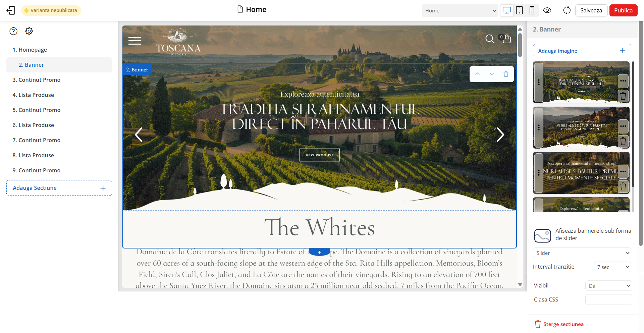
Task: Open the help question mark icon
Action: pyautogui.click(x=13, y=31)
